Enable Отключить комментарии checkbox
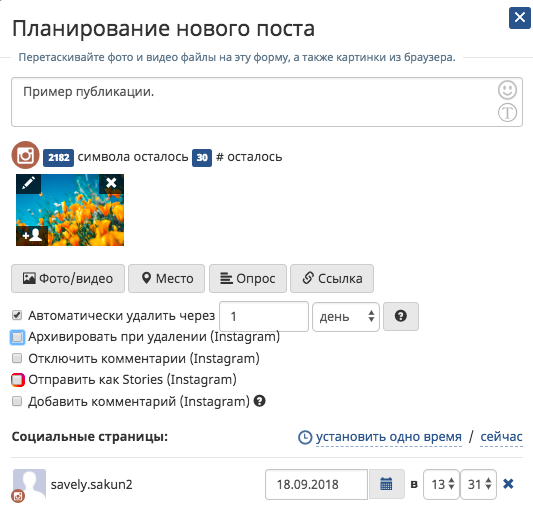This screenshot has width=533, height=512. pyautogui.click(x=17, y=358)
